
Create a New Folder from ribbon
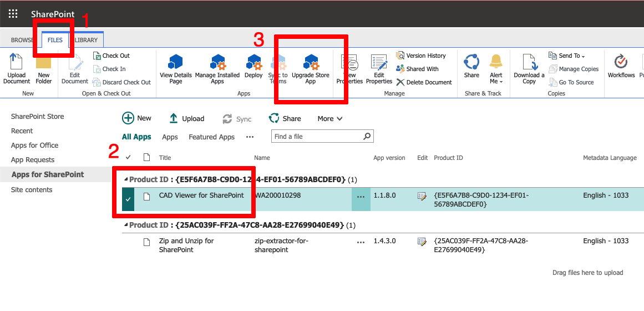click(x=43, y=68)
